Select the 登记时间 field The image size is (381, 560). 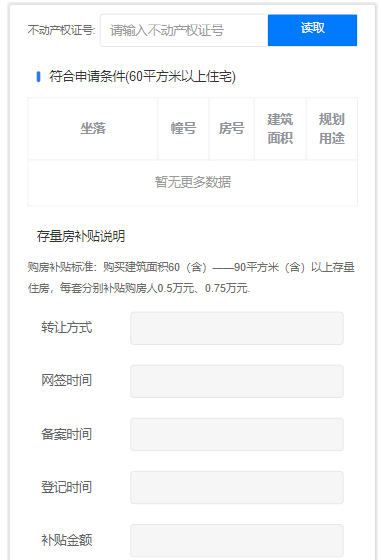click(x=237, y=487)
